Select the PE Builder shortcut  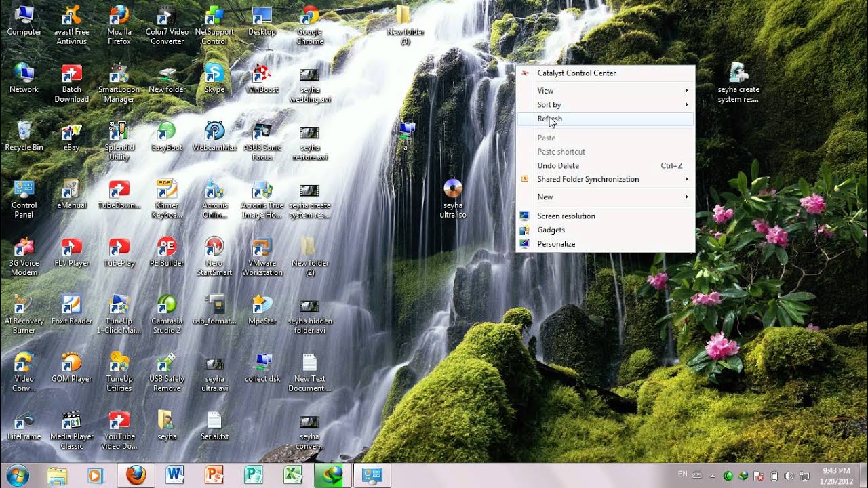(167, 251)
